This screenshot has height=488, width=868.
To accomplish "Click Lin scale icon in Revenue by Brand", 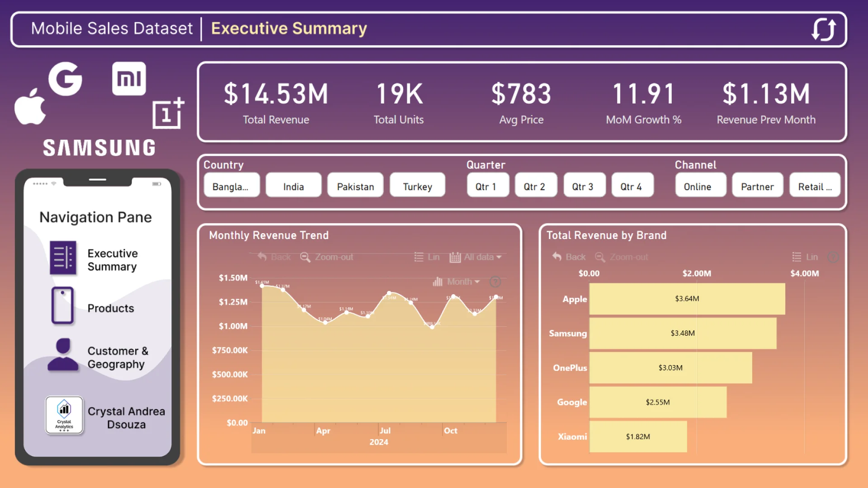I will tap(797, 257).
